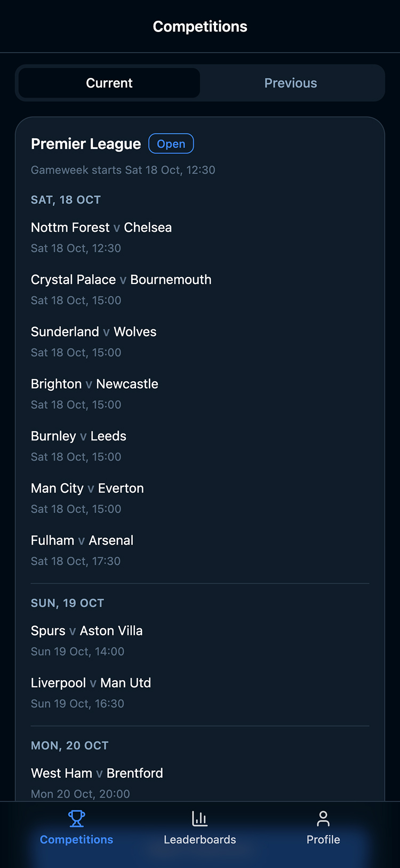This screenshot has width=400, height=868.
Task: Tap the Competitions label in bottom navigation
Action: 76,840
